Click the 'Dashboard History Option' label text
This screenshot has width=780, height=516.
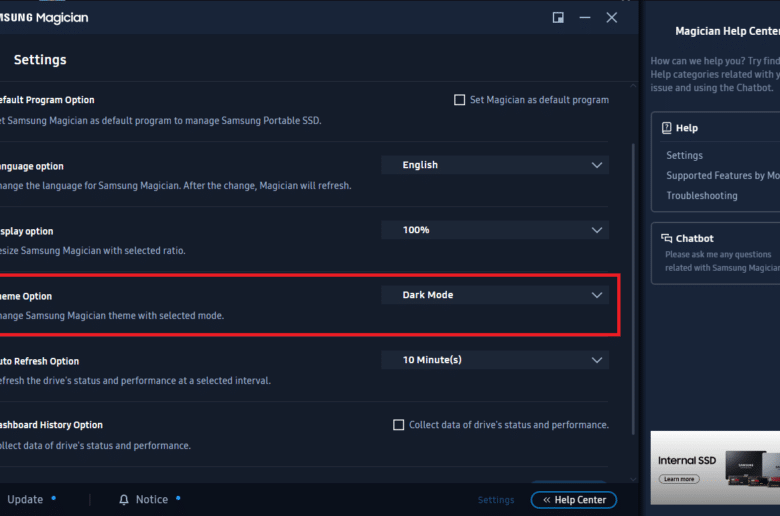pyautogui.click(x=51, y=425)
